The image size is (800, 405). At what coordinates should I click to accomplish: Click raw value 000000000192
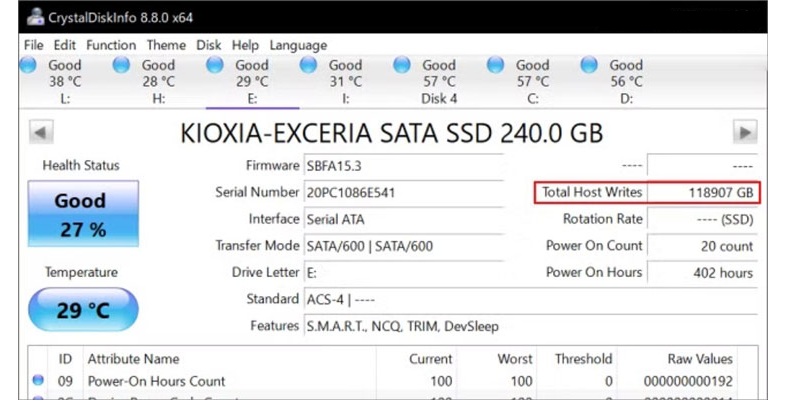click(688, 382)
